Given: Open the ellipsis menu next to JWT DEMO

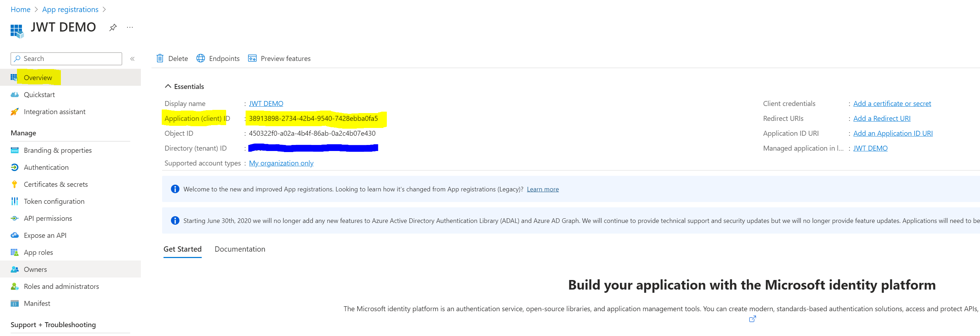Looking at the screenshot, I should (130, 27).
